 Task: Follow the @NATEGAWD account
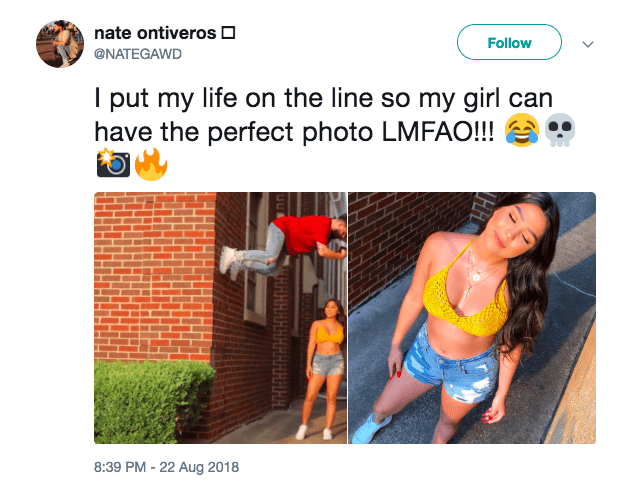point(509,42)
